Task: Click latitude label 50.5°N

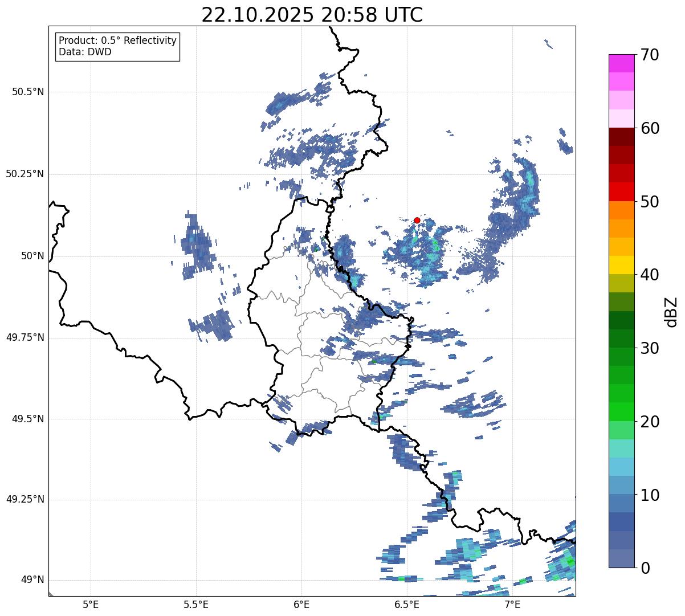Action: [28, 92]
